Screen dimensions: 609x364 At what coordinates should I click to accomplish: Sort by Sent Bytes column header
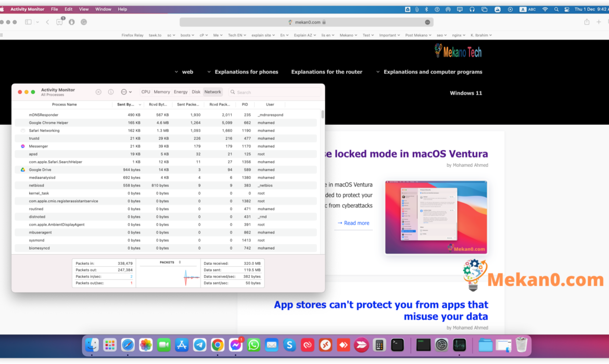coord(128,105)
